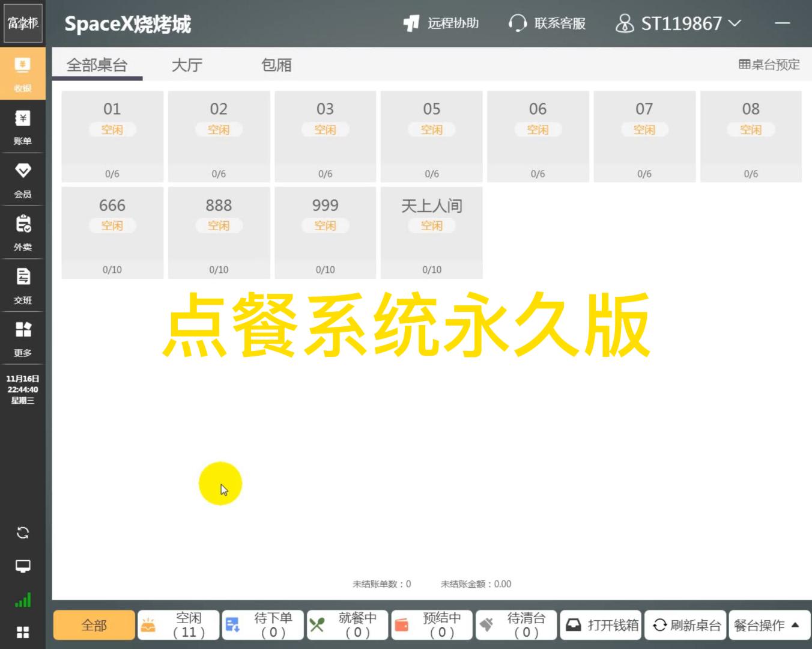Open the 会员 members sidebar icon
Screen dimensions: 812x649
pos(23,180)
